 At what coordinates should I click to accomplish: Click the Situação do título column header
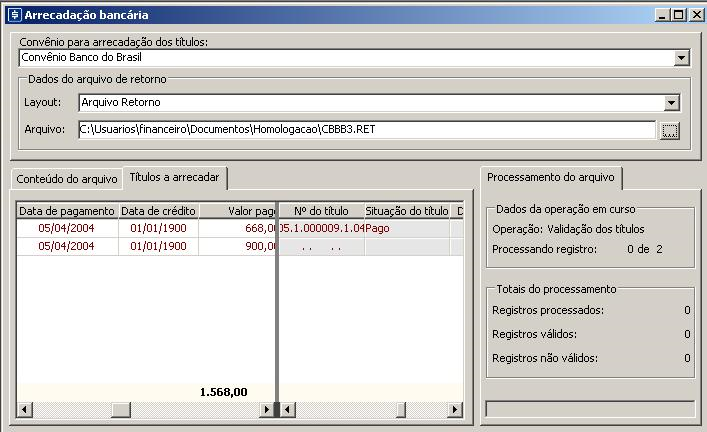406,211
